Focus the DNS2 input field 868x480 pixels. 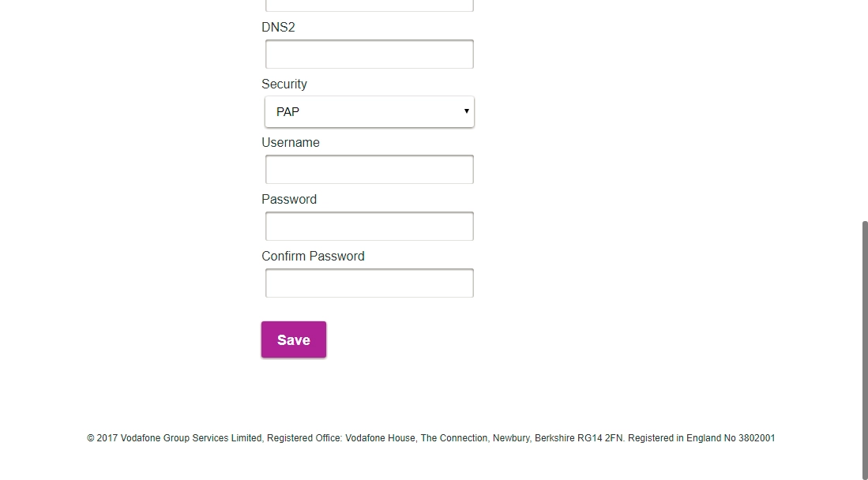pos(369,54)
